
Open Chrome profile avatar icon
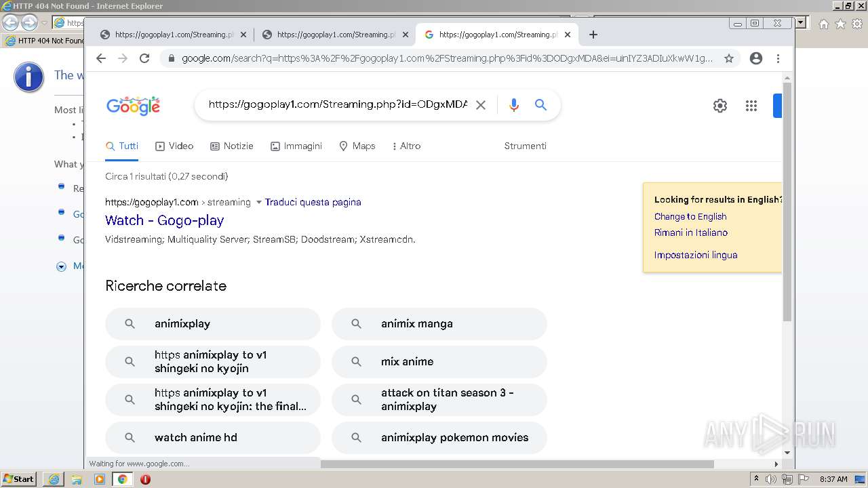pyautogui.click(x=756, y=58)
